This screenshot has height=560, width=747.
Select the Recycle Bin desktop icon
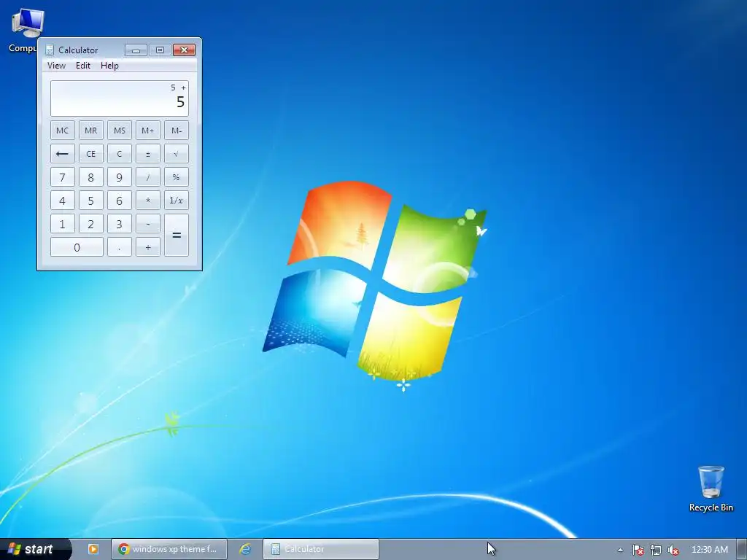(711, 489)
